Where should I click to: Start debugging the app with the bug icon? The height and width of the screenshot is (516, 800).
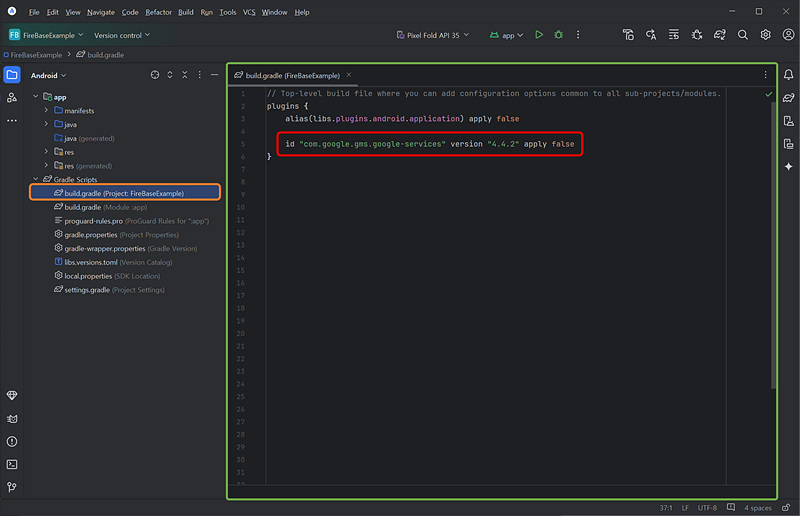[559, 35]
